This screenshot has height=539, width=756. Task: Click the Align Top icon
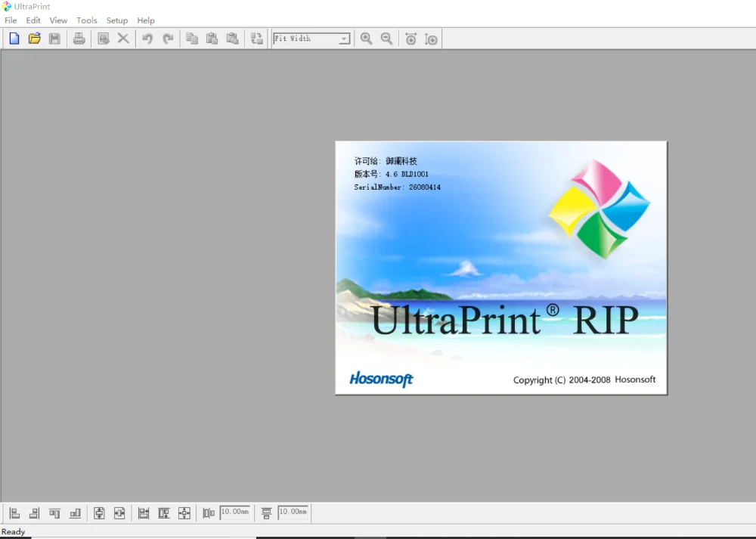tap(54, 513)
